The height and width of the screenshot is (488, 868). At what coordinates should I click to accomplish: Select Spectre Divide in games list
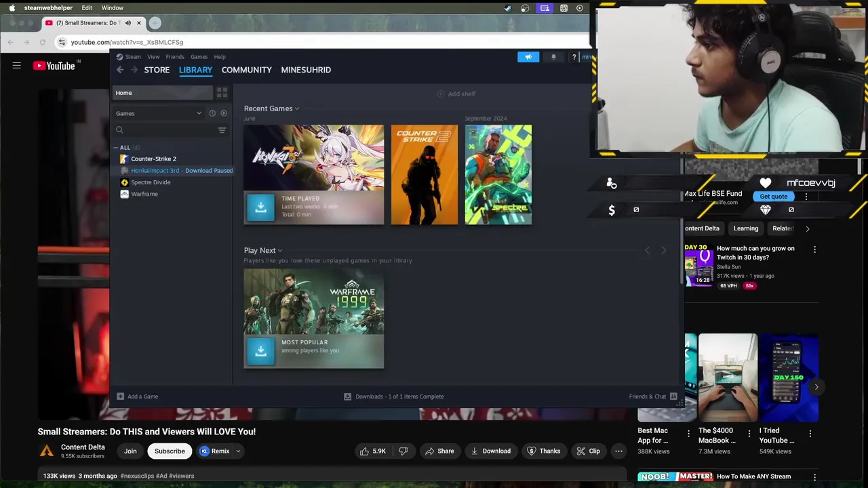click(x=151, y=182)
